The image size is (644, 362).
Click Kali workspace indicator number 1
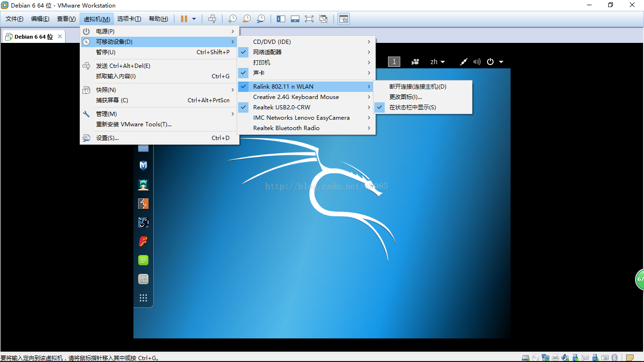click(x=394, y=62)
